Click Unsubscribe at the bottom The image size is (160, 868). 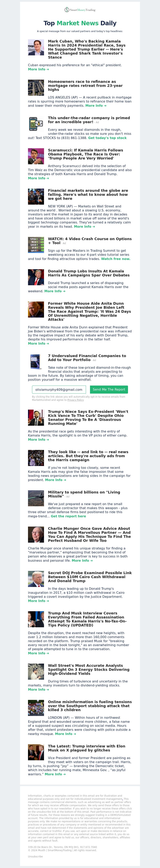pos(35,856)
